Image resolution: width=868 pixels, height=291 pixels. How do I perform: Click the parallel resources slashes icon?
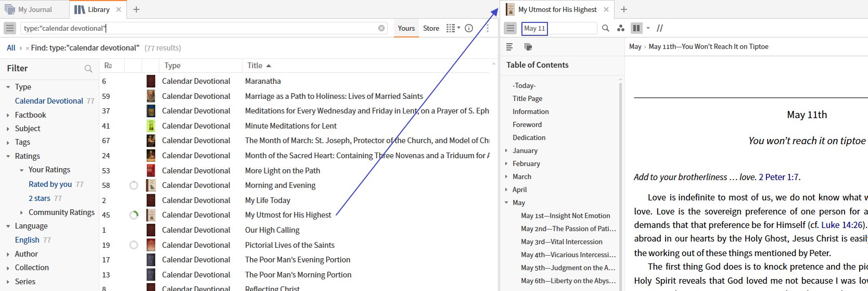click(x=660, y=28)
